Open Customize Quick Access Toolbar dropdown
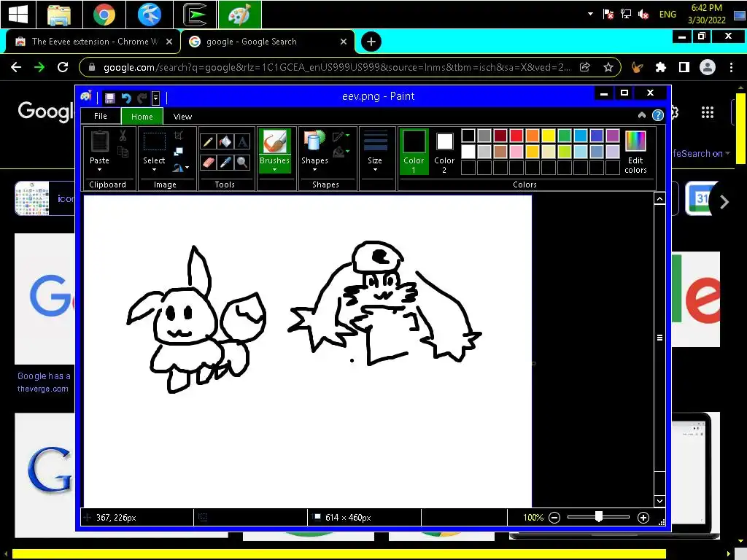 (155, 98)
